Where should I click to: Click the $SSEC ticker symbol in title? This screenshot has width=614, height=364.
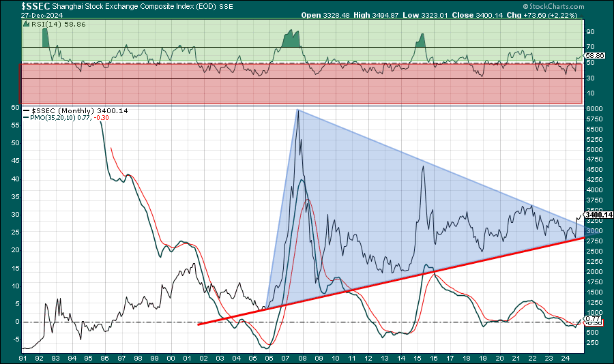[x=34, y=5]
